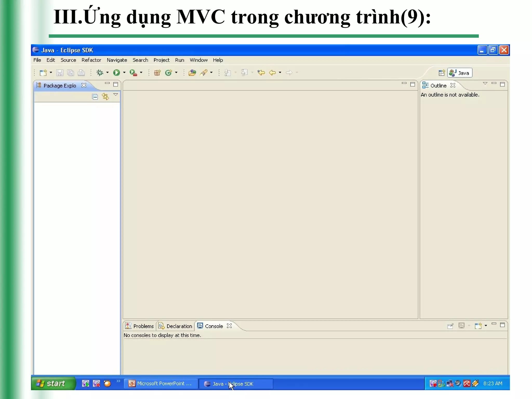Maximize the Console panel
The width and height of the screenshot is (532, 399).
tap(502, 325)
